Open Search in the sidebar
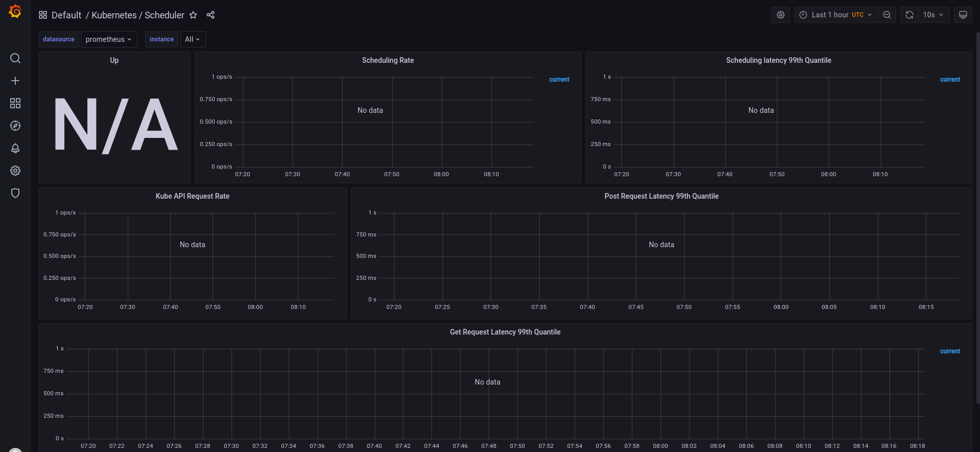This screenshot has height=452, width=980. [x=15, y=58]
